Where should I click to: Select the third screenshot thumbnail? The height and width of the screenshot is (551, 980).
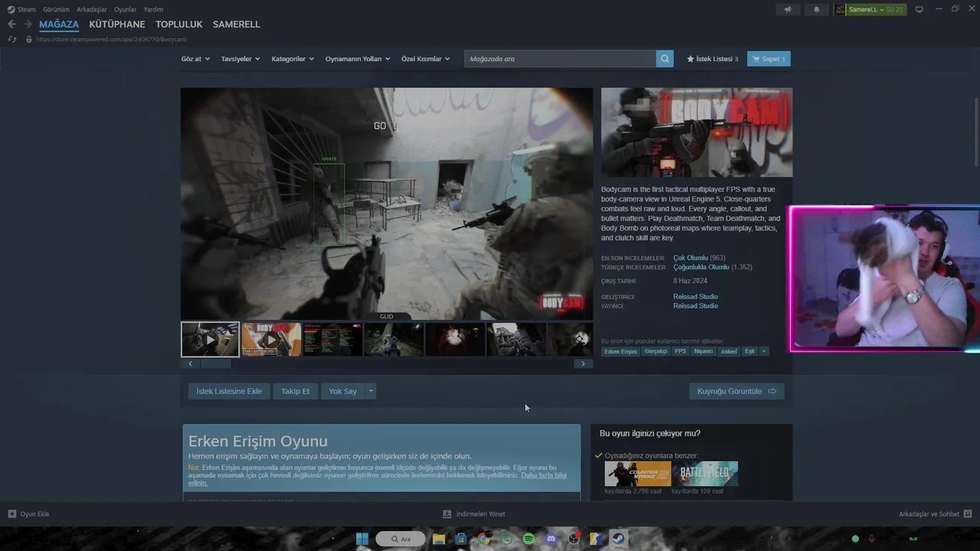[x=332, y=339]
